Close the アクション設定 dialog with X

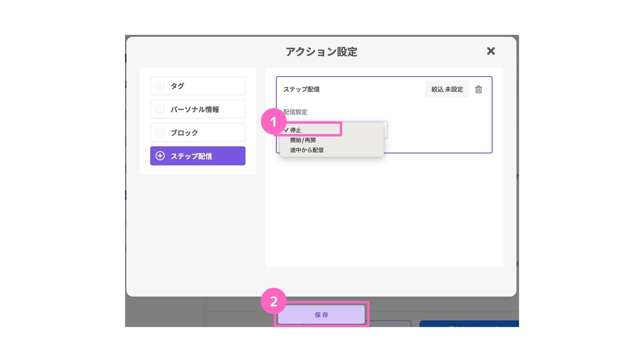(x=491, y=51)
